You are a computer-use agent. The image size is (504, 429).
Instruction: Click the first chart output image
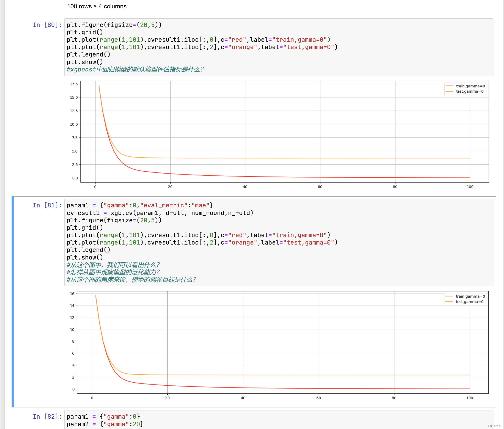pyautogui.click(x=279, y=135)
